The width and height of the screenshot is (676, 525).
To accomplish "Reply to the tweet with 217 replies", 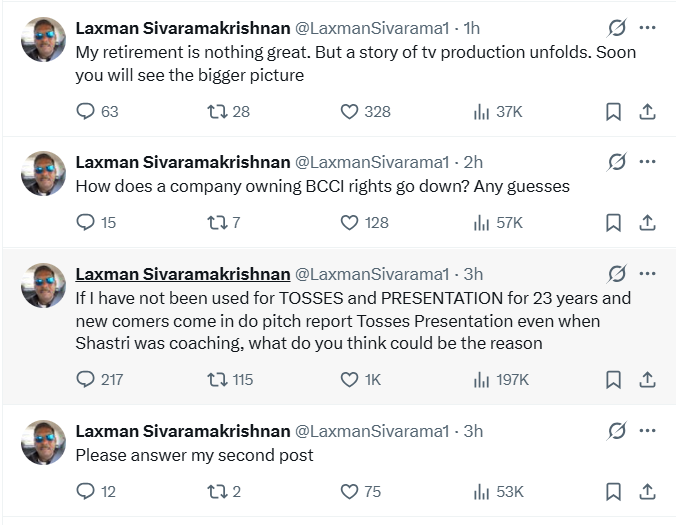I will [x=86, y=379].
